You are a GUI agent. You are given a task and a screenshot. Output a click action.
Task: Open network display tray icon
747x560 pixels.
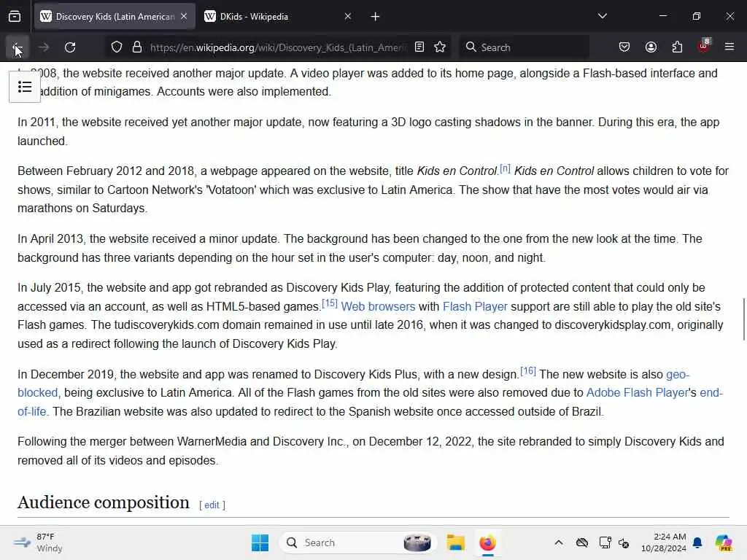click(605, 542)
